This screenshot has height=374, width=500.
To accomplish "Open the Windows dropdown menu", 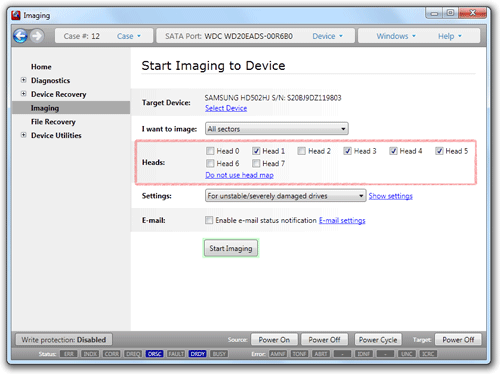I will point(396,36).
